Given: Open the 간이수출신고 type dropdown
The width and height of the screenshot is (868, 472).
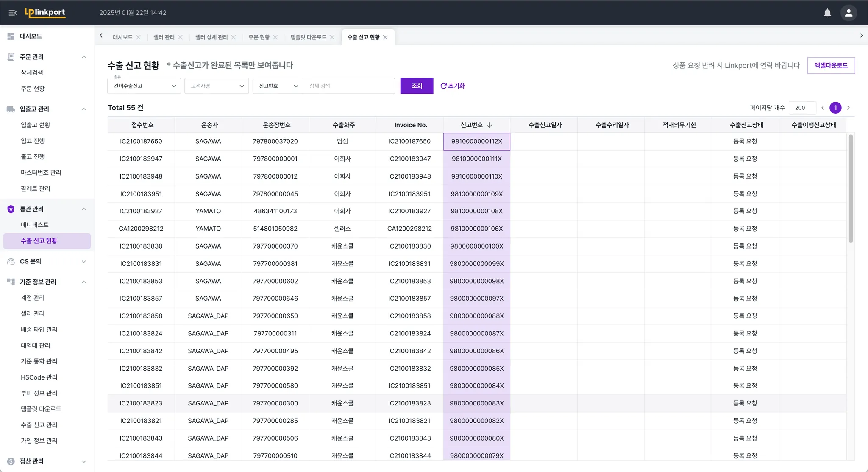Looking at the screenshot, I should point(144,86).
